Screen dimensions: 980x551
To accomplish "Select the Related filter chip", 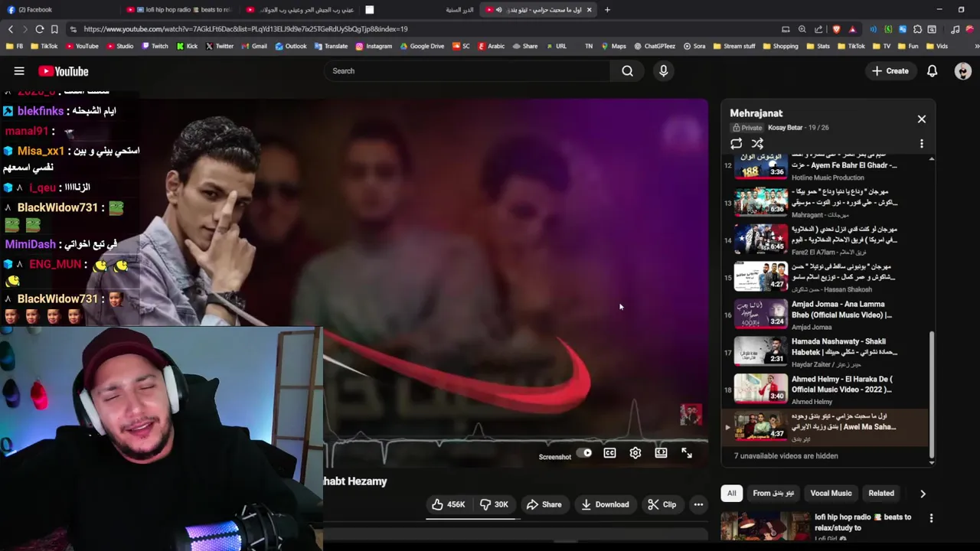I will coord(881,494).
